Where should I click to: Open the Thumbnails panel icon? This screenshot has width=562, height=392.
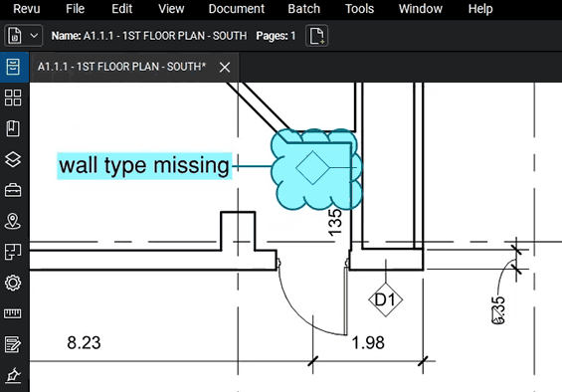(x=13, y=98)
